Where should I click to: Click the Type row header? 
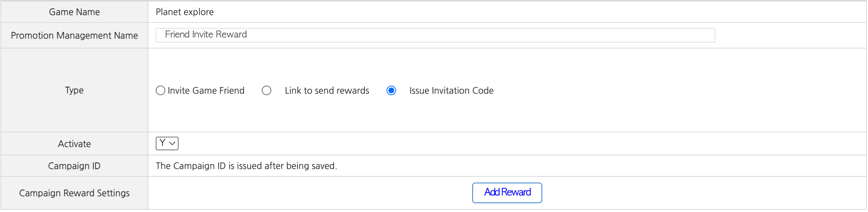(x=74, y=90)
